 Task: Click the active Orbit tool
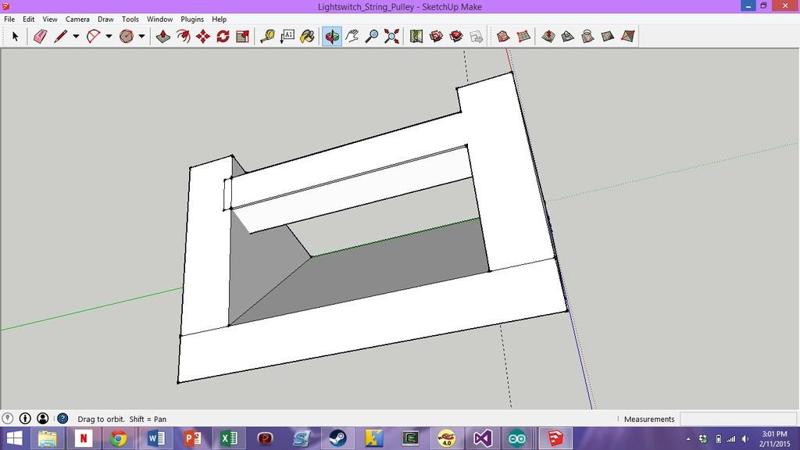pyautogui.click(x=332, y=36)
